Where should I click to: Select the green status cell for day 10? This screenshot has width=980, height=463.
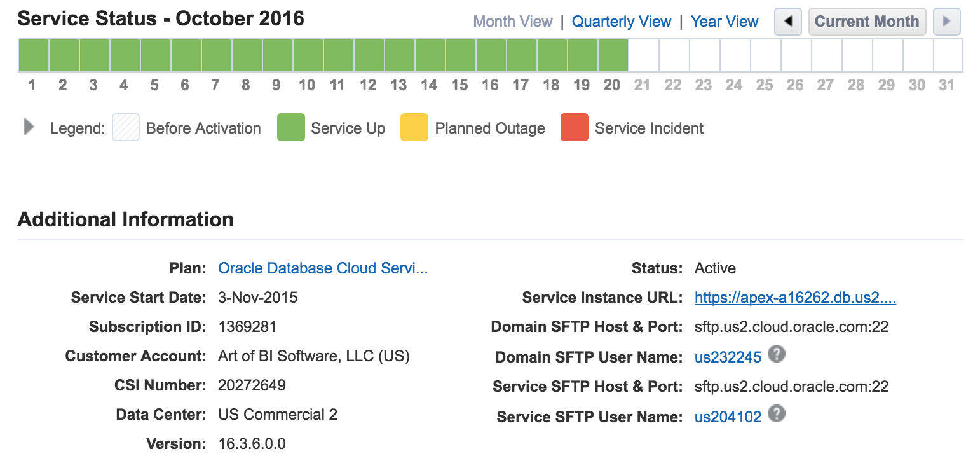point(308,55)
